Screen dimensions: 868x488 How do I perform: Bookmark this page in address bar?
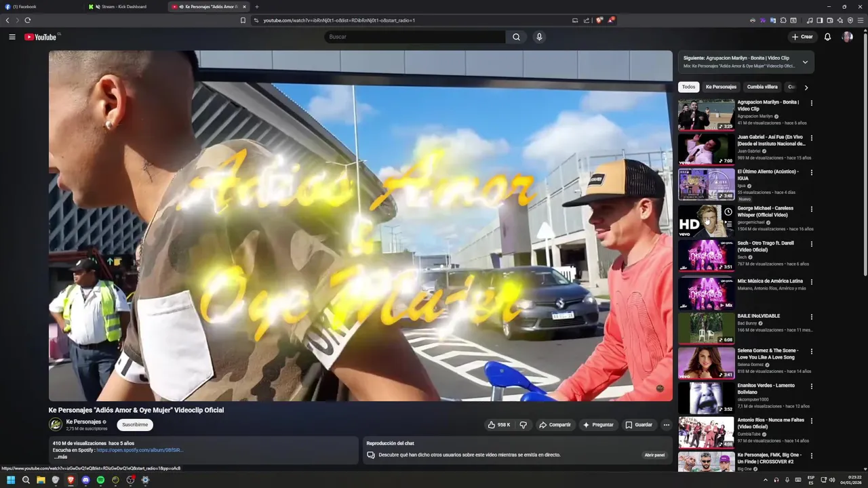coord(243,20)
